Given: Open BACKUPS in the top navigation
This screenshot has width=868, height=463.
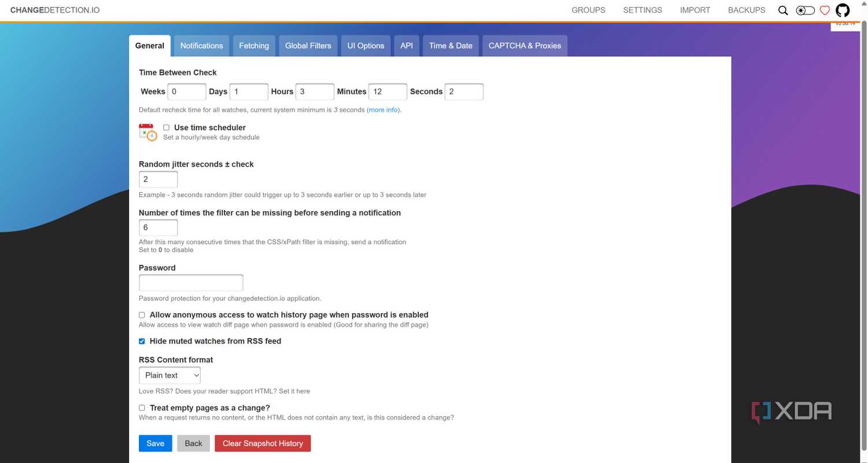Looking at the screenshot, I should click(746, 10).
